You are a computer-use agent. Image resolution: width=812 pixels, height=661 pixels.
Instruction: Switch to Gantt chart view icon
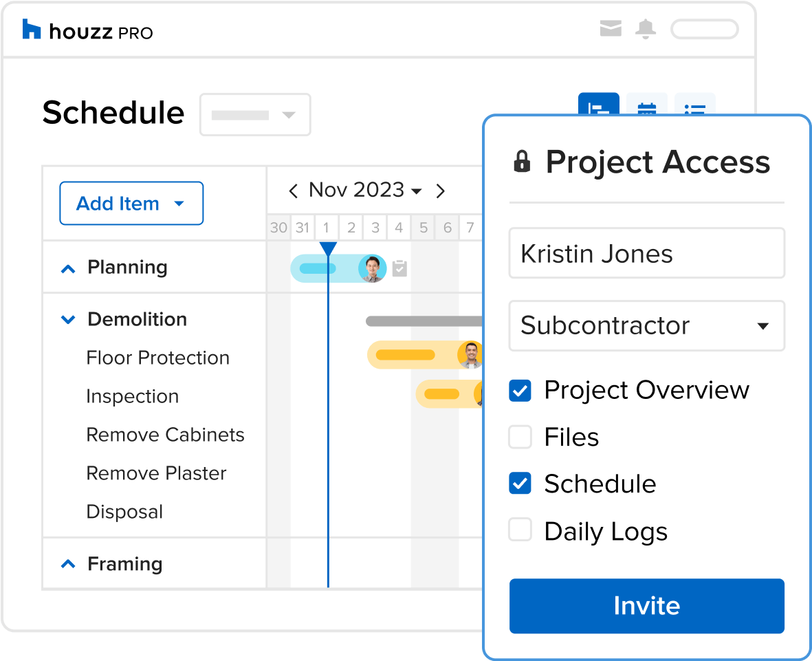tap(599, 104)
